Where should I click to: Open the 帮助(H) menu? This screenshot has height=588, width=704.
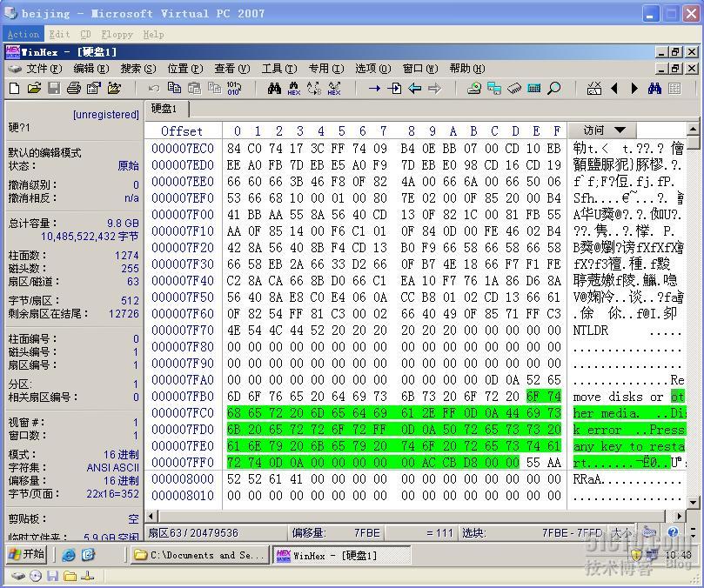tap(467, 69)
